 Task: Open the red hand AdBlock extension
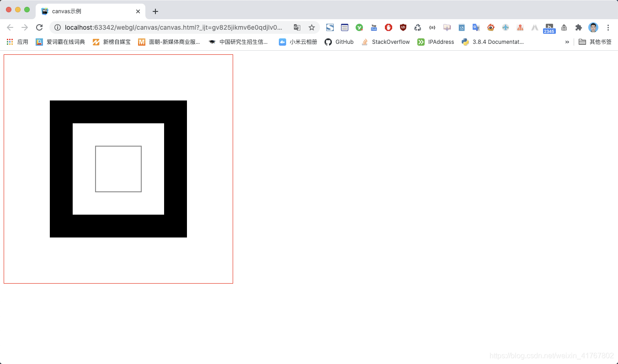click(389, 27)
